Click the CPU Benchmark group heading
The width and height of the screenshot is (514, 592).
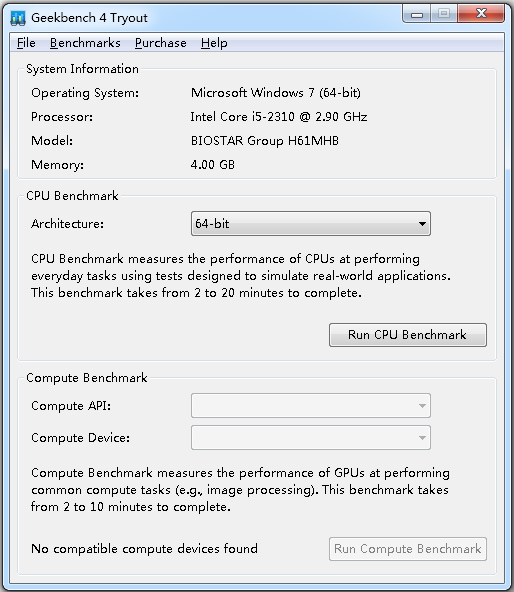pyautogui.click(x=72, y=196)
